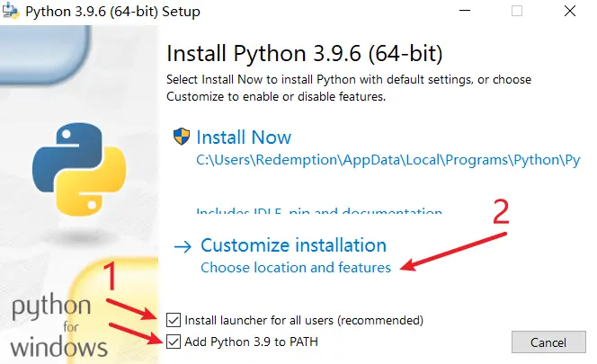This screenshot has width=597, height=364.
Task: Click the default install path under Install Now
Action: tap(388, 160)
